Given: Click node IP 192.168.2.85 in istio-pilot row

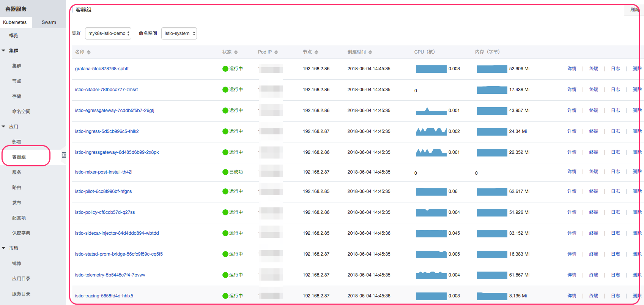Looking at the screenshot, I should point(316,191).
